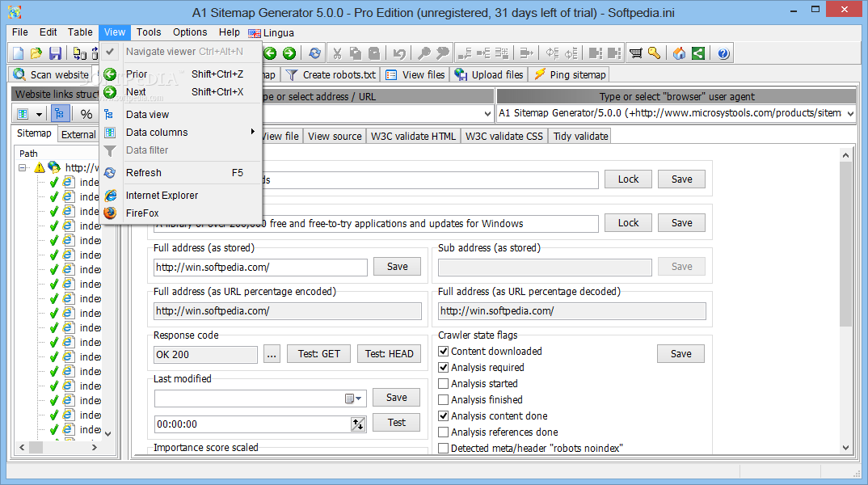The image size is (868, 485).
Task: Click the gold key toolbar icon
Action: [655, 53]
